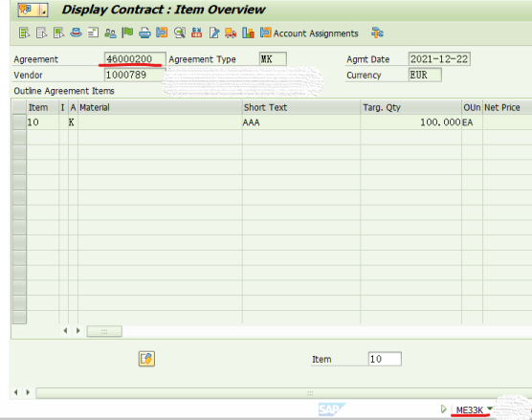This screenshot has width=532, height=420.
Task: Open the bar chart statistics icon
Action: click(249, 33)
